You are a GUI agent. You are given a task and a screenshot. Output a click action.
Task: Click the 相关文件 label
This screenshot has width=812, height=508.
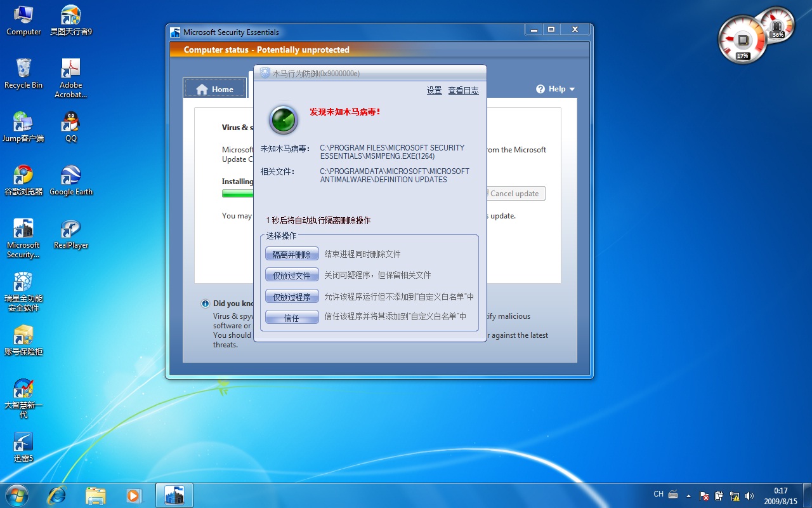coord(277,172)
